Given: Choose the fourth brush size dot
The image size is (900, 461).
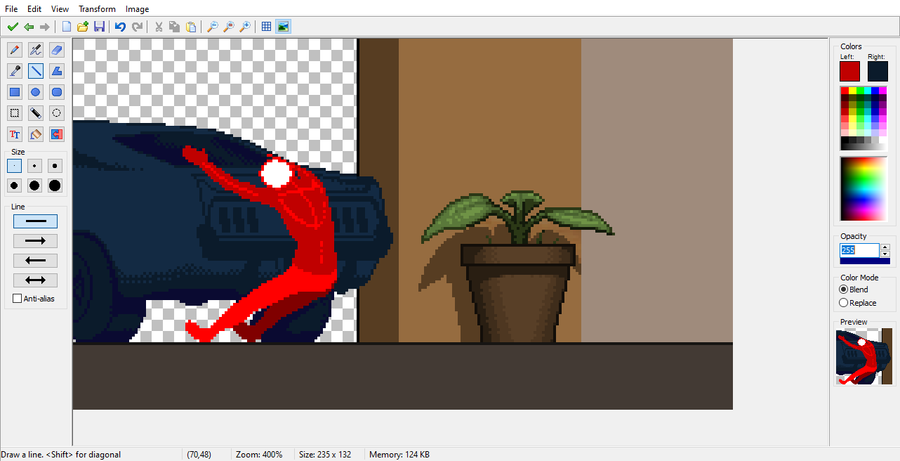Looking at the screenshot, I should (x=15, y=185).
